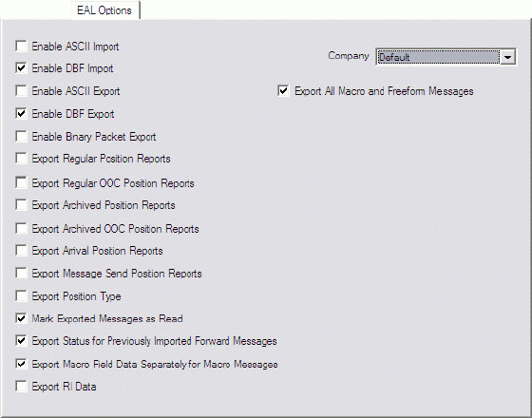
Task: Enable Export Message Send Position Reports
Action: pos(21,274)
